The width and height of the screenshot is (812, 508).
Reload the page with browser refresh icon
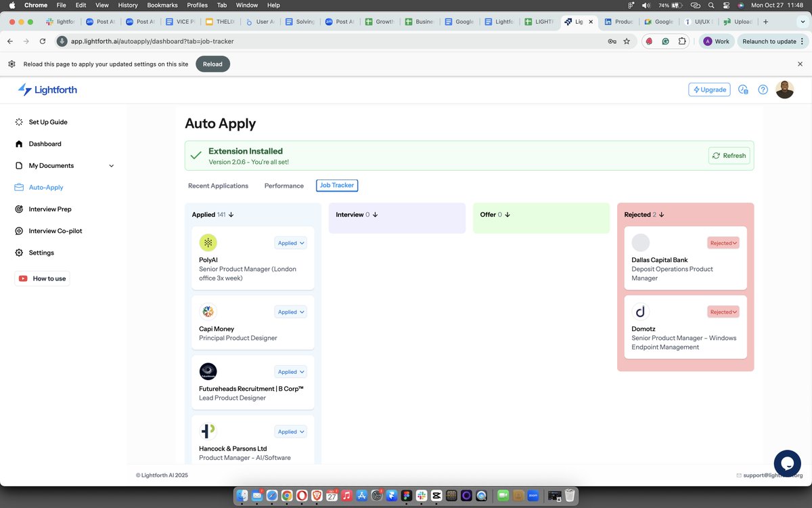pos(43,41)
